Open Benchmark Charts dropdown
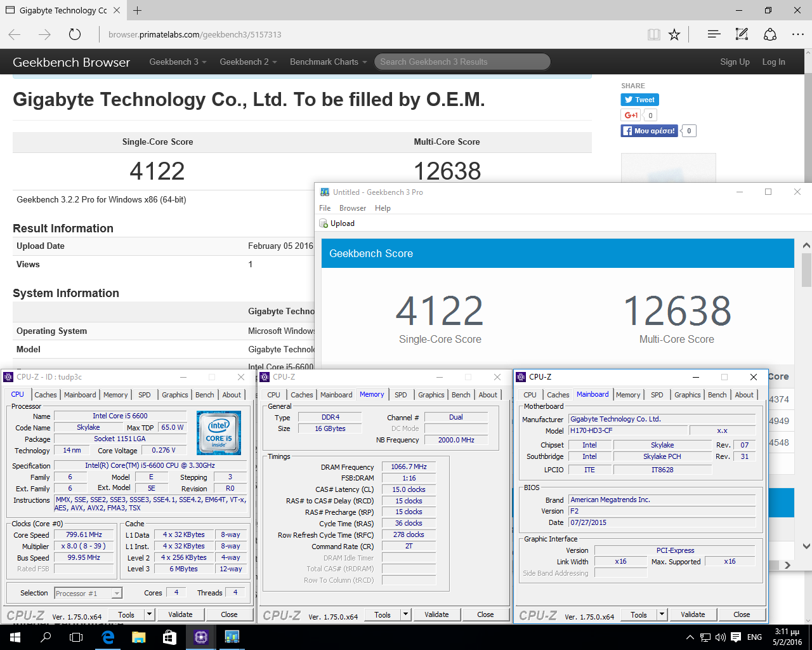Screen dimensions: 812x650 pyautogui.click(x=329, y=62)
